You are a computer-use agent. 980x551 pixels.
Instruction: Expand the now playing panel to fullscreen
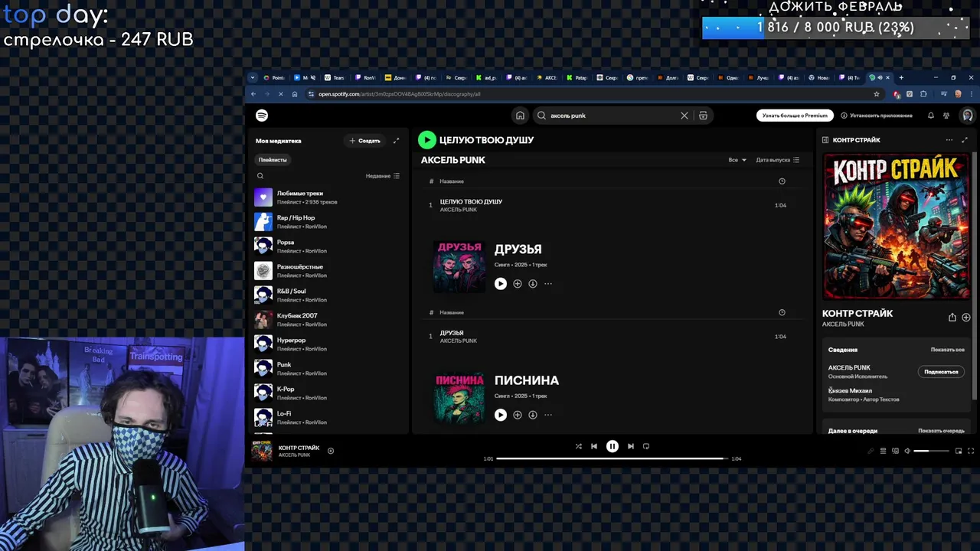coord(965,140)
